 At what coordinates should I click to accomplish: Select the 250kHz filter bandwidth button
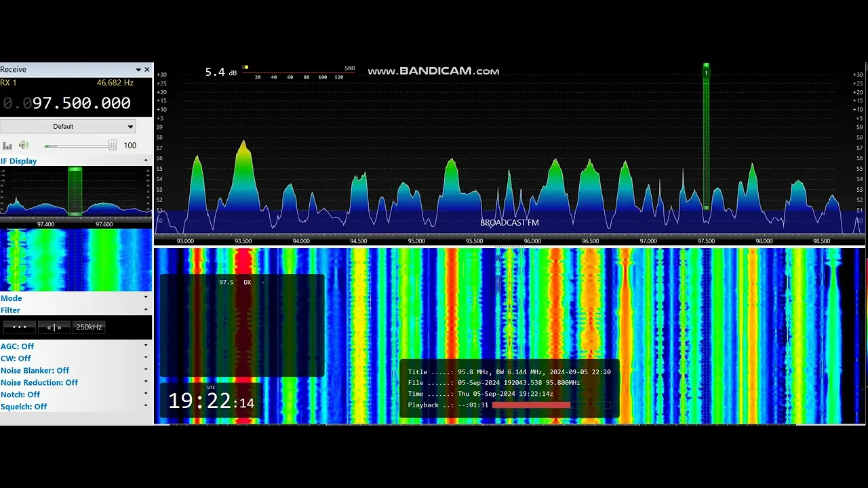pos(89,327)
